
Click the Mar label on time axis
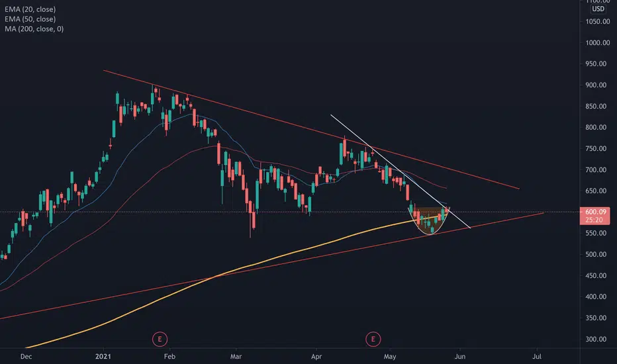pos(236,357)
